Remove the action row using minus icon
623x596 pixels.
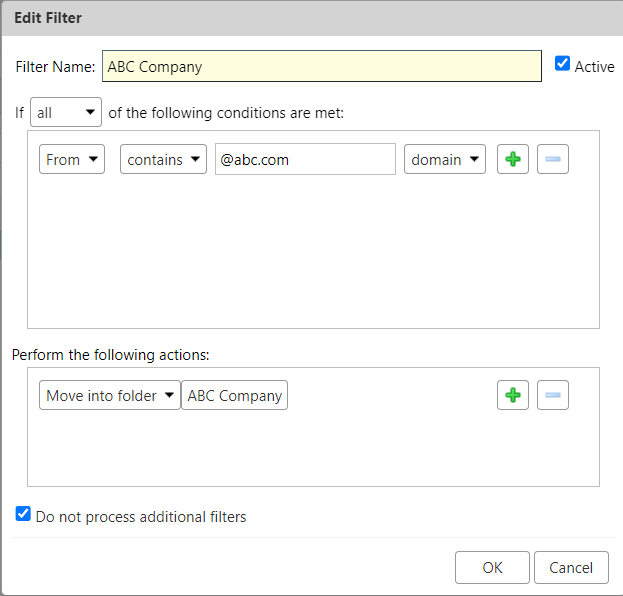point(552,395)
